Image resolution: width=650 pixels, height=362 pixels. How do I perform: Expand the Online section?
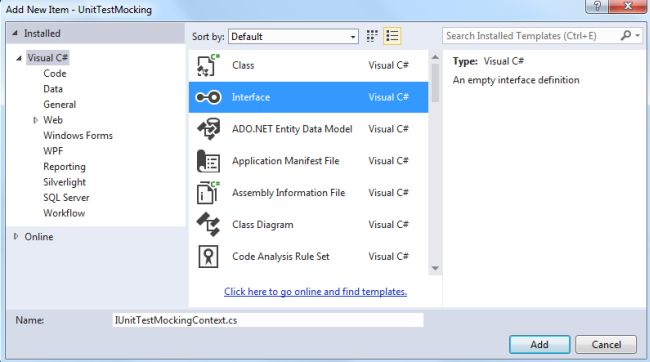pos(16,236)
